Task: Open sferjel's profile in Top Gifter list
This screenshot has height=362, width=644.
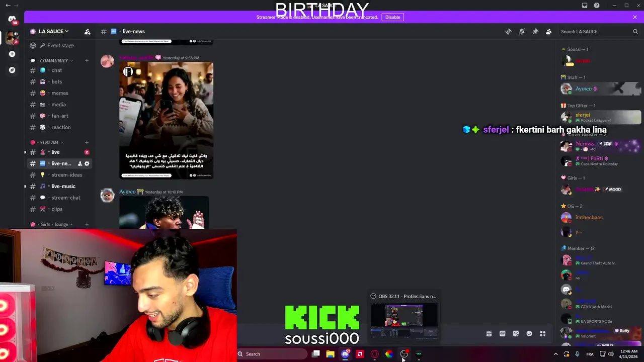Action: (600, 117)
